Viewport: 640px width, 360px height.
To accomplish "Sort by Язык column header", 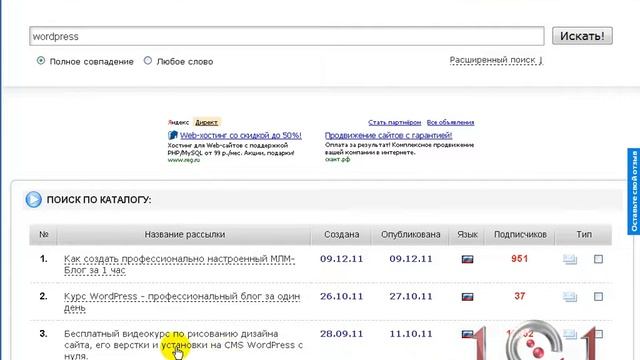I will point(467,235).
